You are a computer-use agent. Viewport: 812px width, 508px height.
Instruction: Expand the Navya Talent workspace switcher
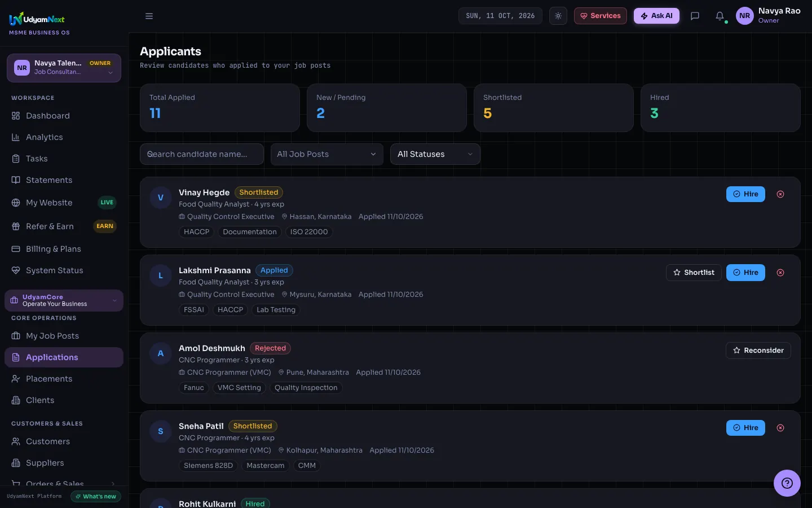64,68
